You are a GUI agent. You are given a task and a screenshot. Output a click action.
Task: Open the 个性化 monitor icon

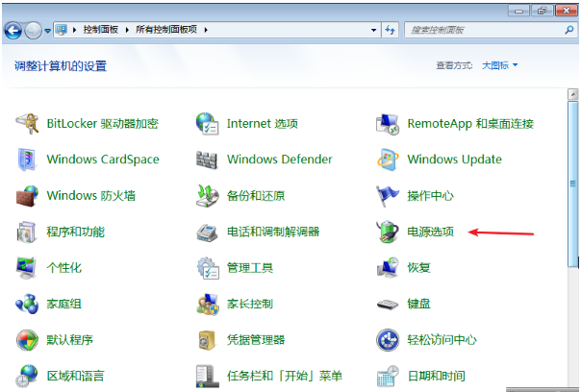27,268
